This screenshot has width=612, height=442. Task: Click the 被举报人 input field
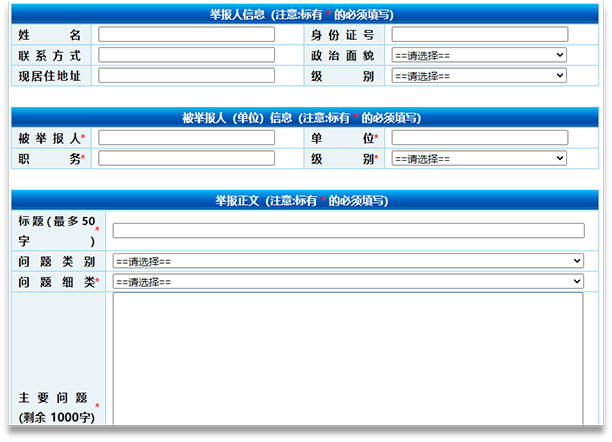[x=186, y=138]
